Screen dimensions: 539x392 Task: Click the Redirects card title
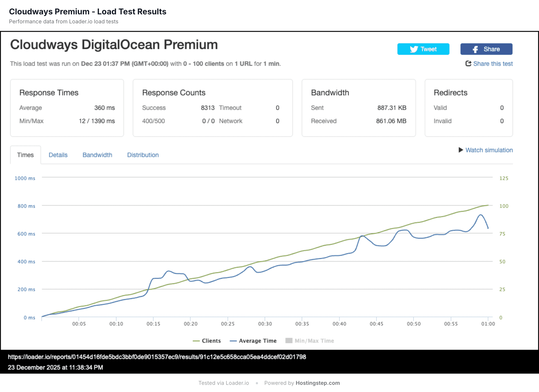[451, 93]
